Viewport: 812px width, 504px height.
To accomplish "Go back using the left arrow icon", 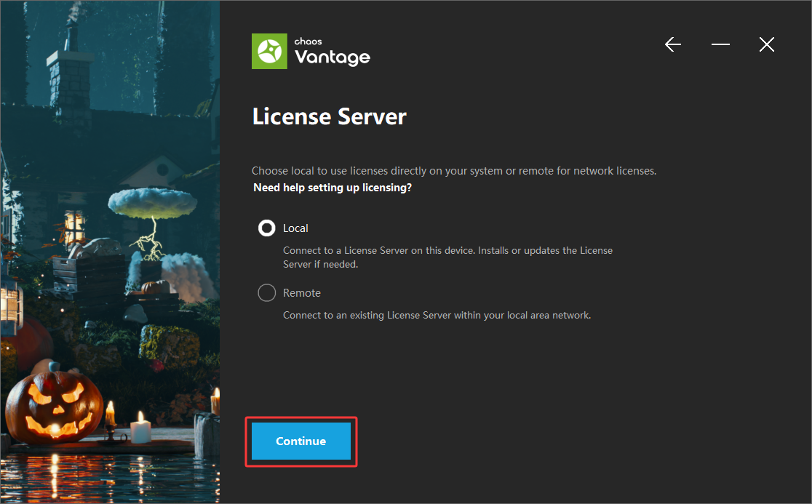I will coord(673,44).
